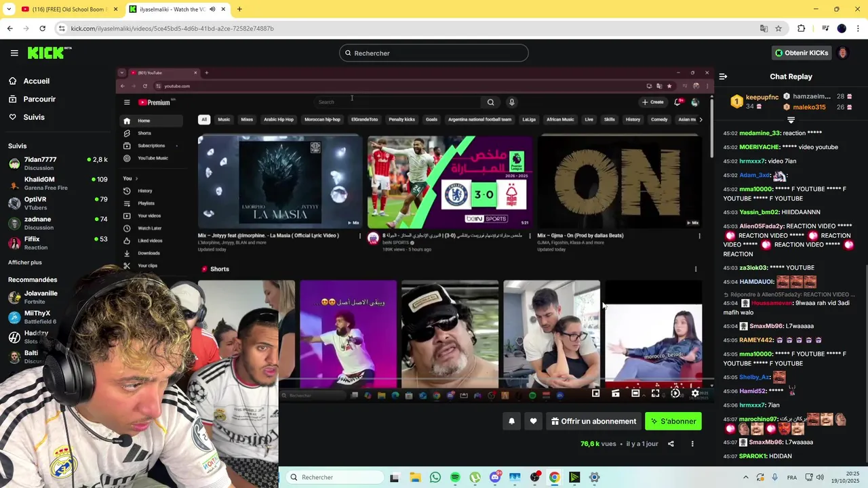Open a new browser tab
This screenshot has width=868, height=488.
point(239,9)
